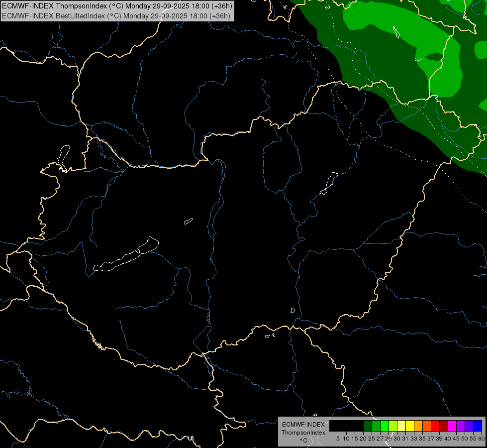
Task: Click the pure yellow 31–33 legend swatch
Action: [x=409, y=426]
